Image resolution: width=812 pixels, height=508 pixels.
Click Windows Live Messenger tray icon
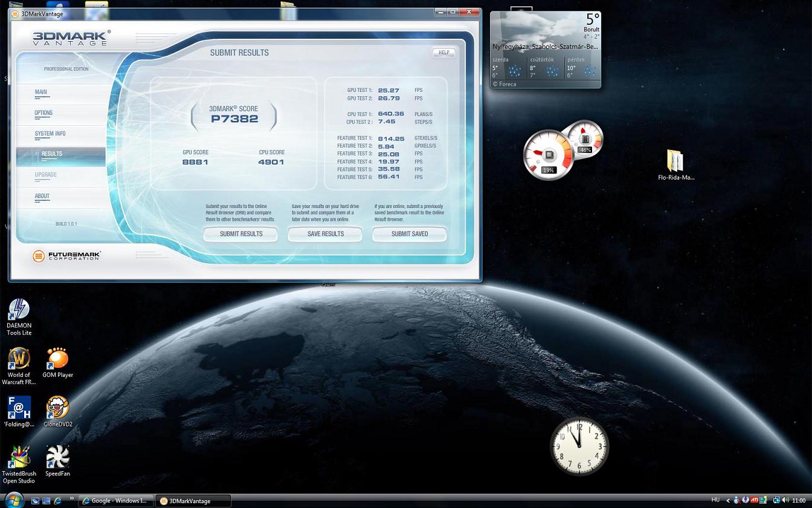coord(736,501)
